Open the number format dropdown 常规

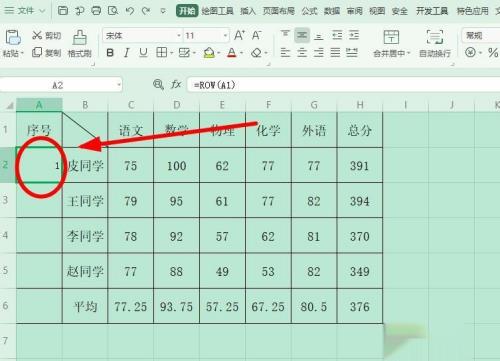(481, 35)
